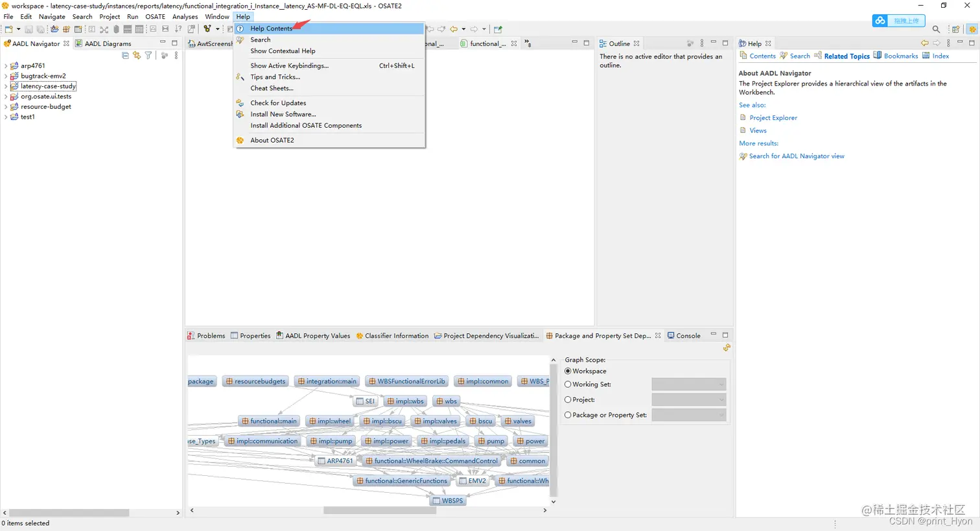
Task: Click the Help view back arrow
Action: pyautogui.click(x=924, y=43)
